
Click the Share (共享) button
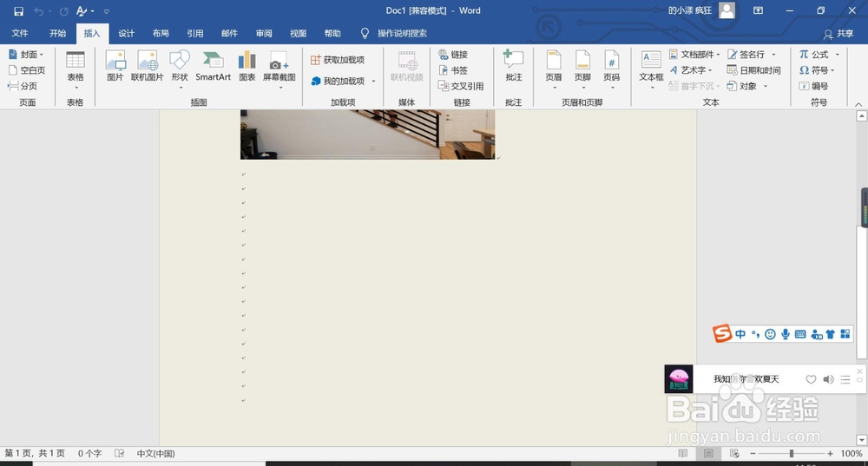pyautogui.click(x=838, y=34)
